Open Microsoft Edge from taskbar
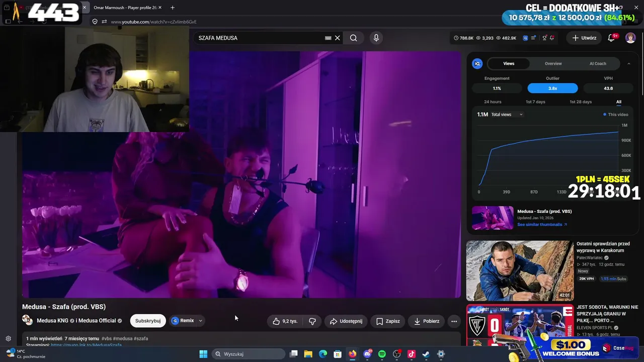 (x=323, y=354)
